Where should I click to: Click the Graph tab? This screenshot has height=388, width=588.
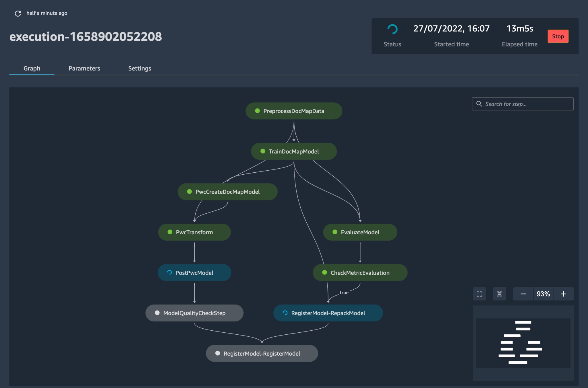click(x=32, y=68)
